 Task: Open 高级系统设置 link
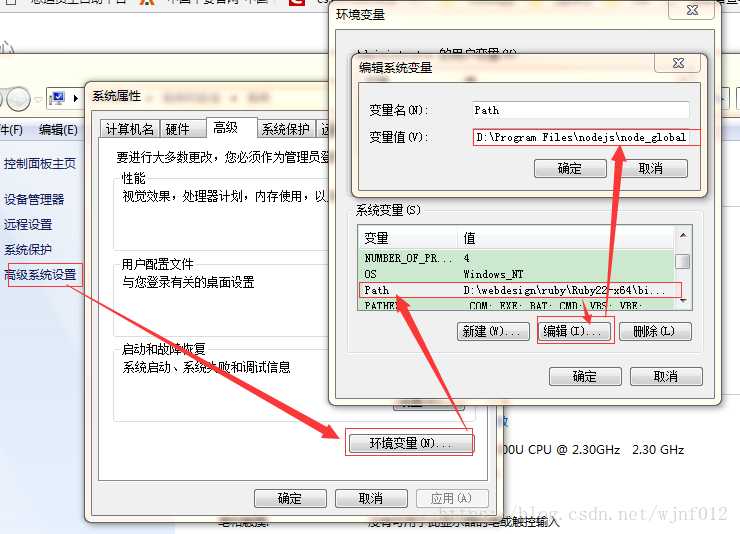pyautogui.click(x=41, y=275)
